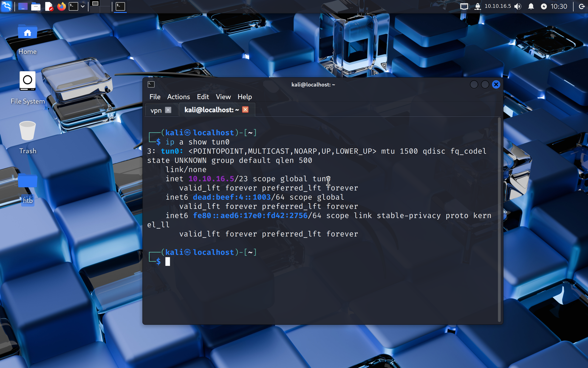Select the Home desktop icon

[28, 39]
